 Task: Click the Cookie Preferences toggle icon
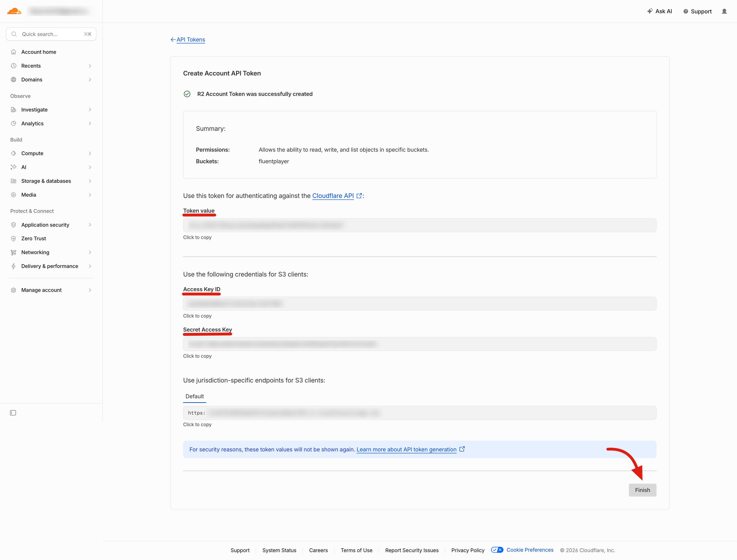coord(497,550)
